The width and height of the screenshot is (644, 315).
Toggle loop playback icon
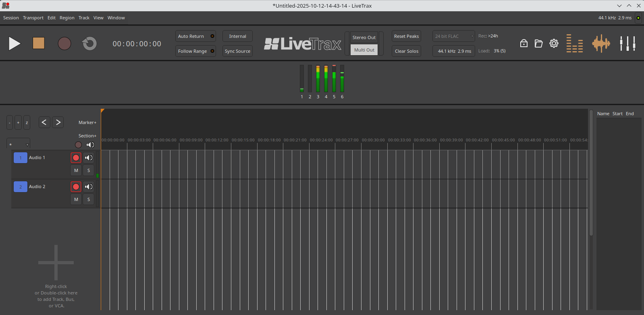(x=89, y=44)
